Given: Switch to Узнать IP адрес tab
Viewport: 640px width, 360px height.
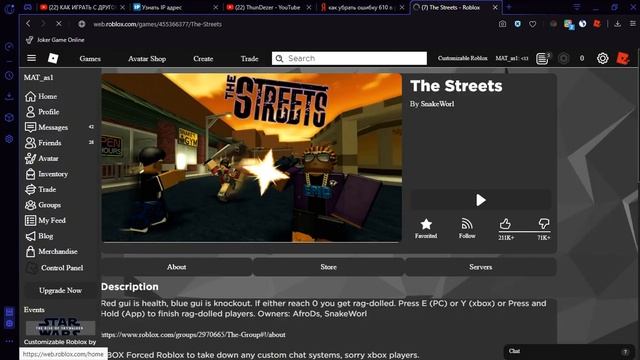Looking at the screenshot, I should click(x=176, y=7).
